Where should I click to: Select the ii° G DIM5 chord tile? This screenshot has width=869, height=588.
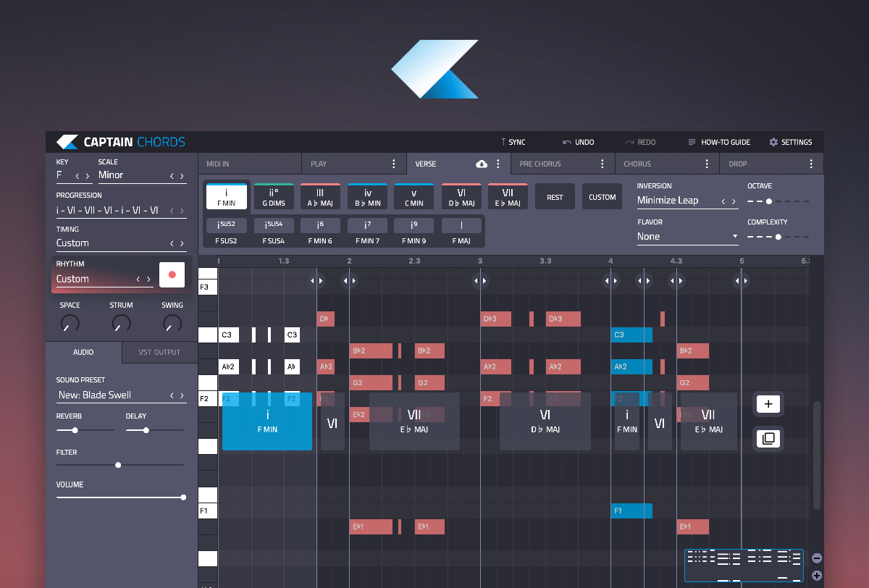coord(274,196)
